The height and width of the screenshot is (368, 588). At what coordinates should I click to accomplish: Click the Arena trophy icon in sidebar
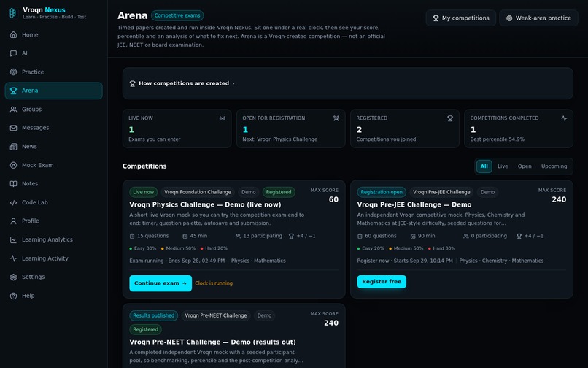pyautogui.click(x=14, y=91)
